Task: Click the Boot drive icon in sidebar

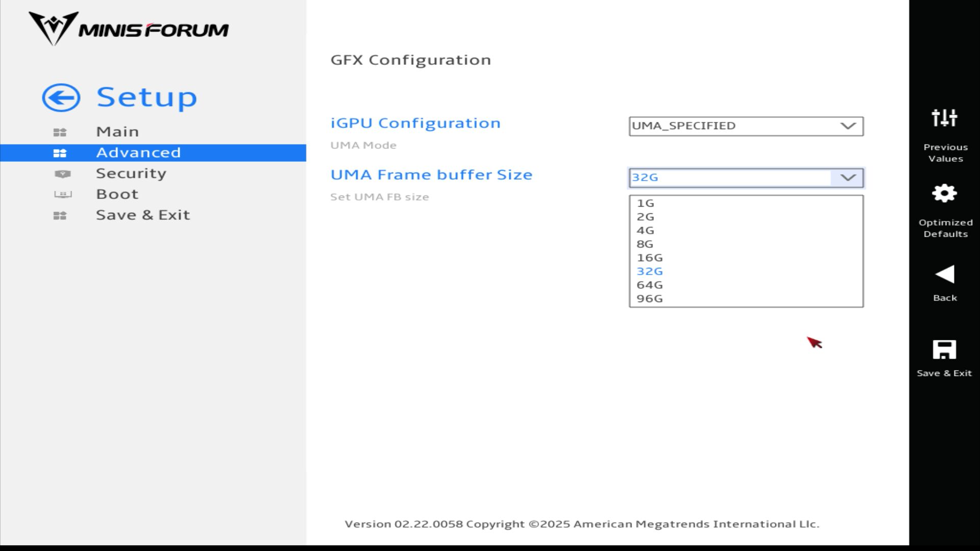Action: click(x=62, y=194)
